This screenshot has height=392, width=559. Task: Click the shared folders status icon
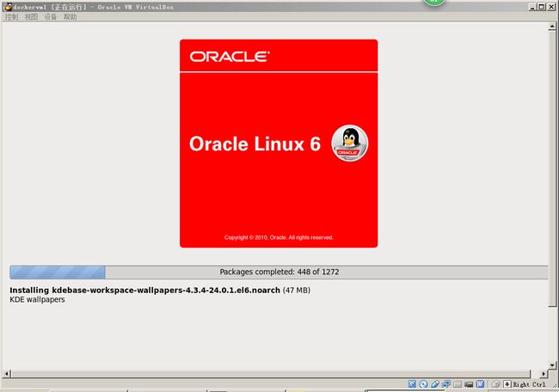tap(458, 384)
